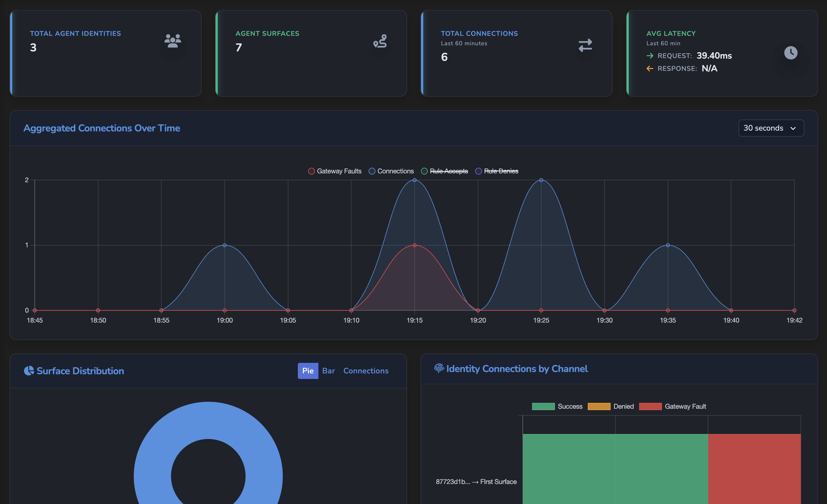Click the avg latency clock icon
827x504 pixels.
(x=791, y=53)
